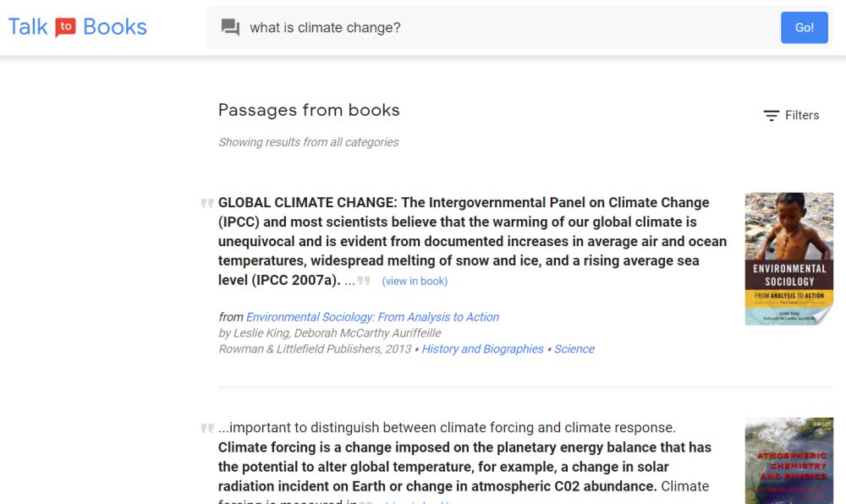This screenshot has height=504, width=846.
Task: Click the Rowman & Littlefield Publishers, 2013 text
Action: point(315,349)
